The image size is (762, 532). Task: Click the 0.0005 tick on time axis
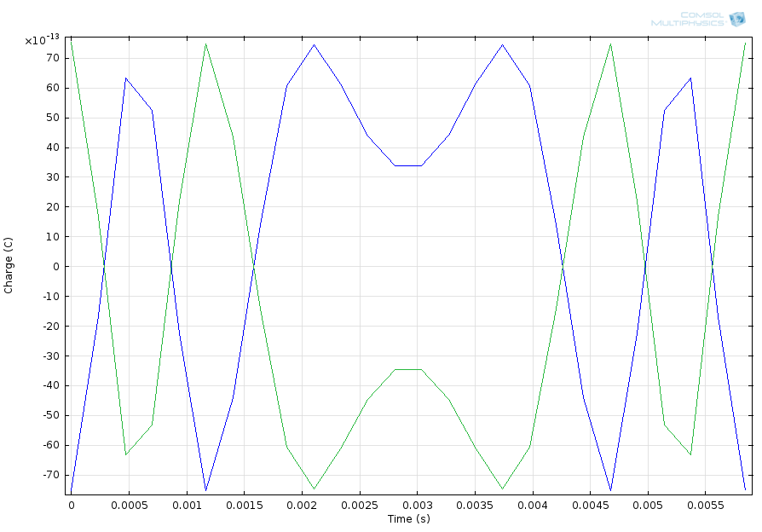point(129,505)
